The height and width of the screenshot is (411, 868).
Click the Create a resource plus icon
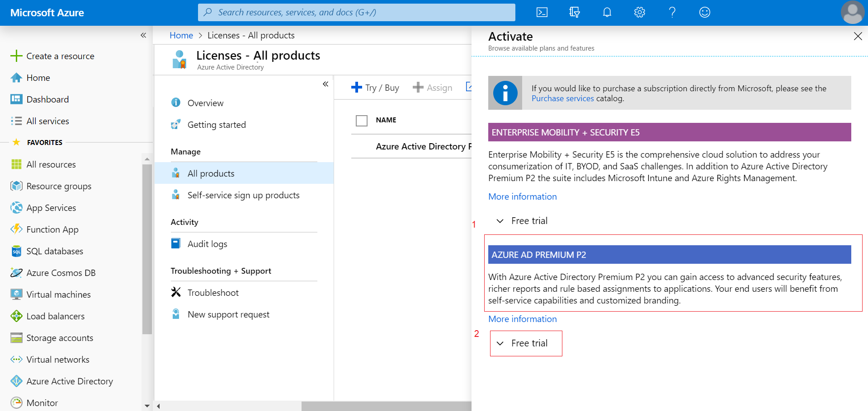tap(16, 56)
